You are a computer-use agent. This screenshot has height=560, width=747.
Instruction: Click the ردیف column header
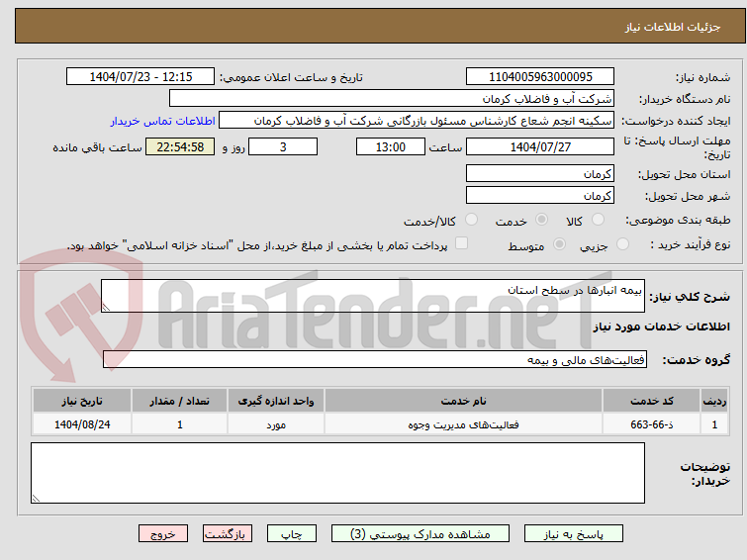point(714,401)
